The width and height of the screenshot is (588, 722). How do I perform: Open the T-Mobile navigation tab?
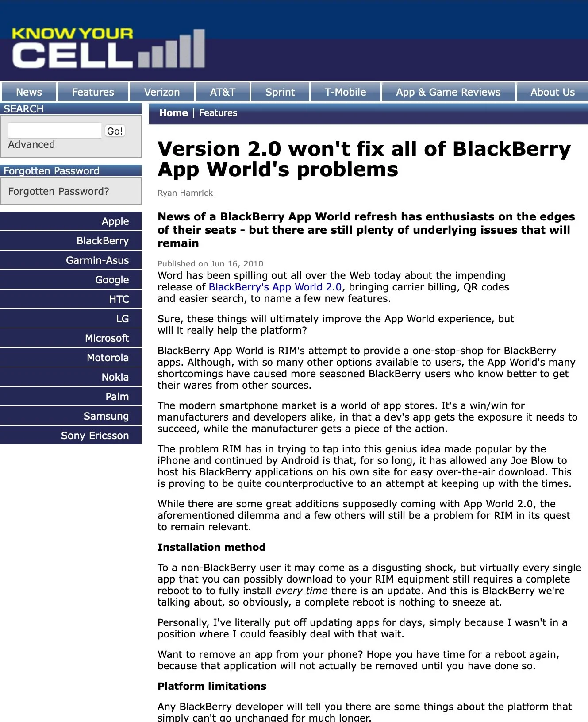tap(345, 92)
